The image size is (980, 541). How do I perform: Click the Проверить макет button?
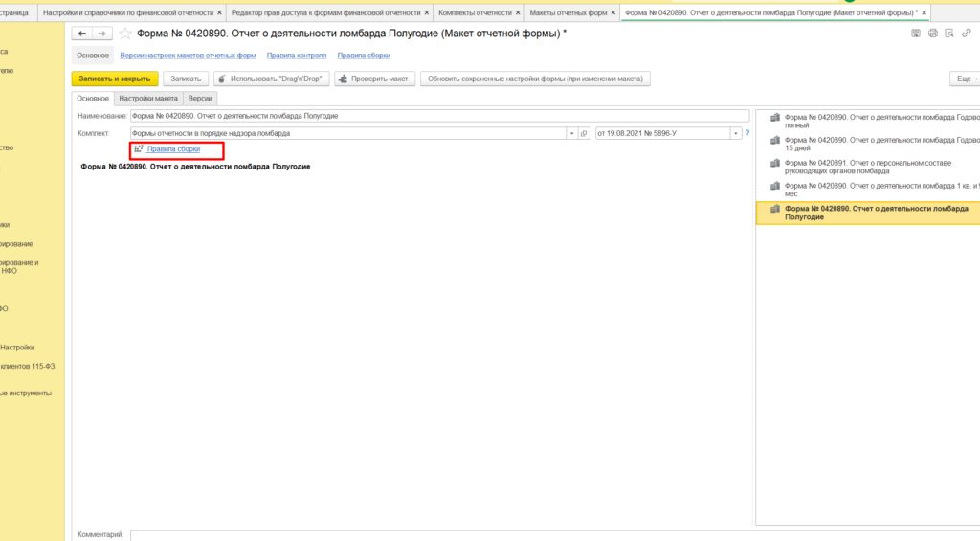pyautogui.click(x=373, y=79)
